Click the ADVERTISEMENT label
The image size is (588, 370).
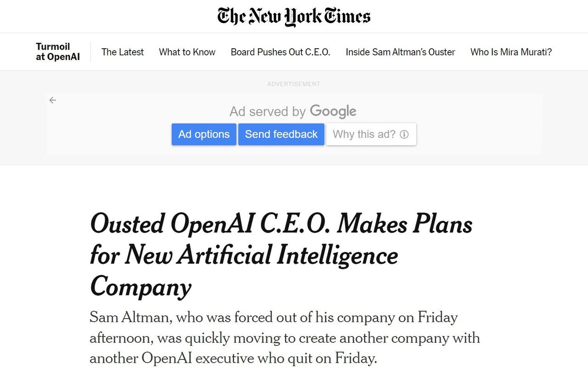[x=294, y=84]
